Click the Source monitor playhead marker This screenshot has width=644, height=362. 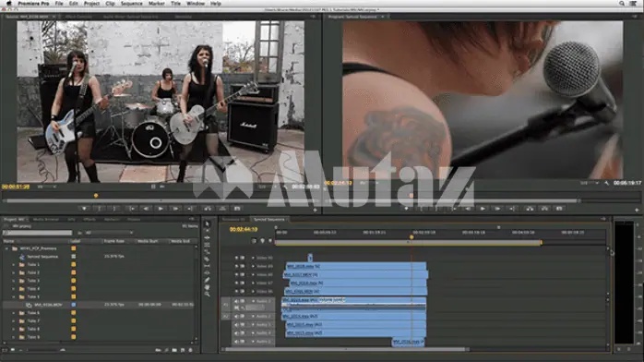[x=96, y=196]
